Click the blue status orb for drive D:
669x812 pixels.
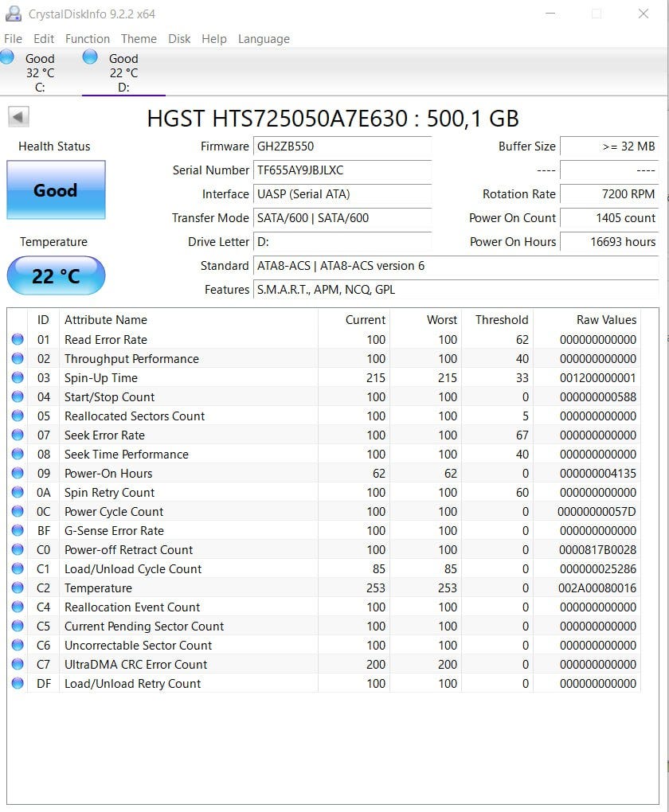point(90,57)
